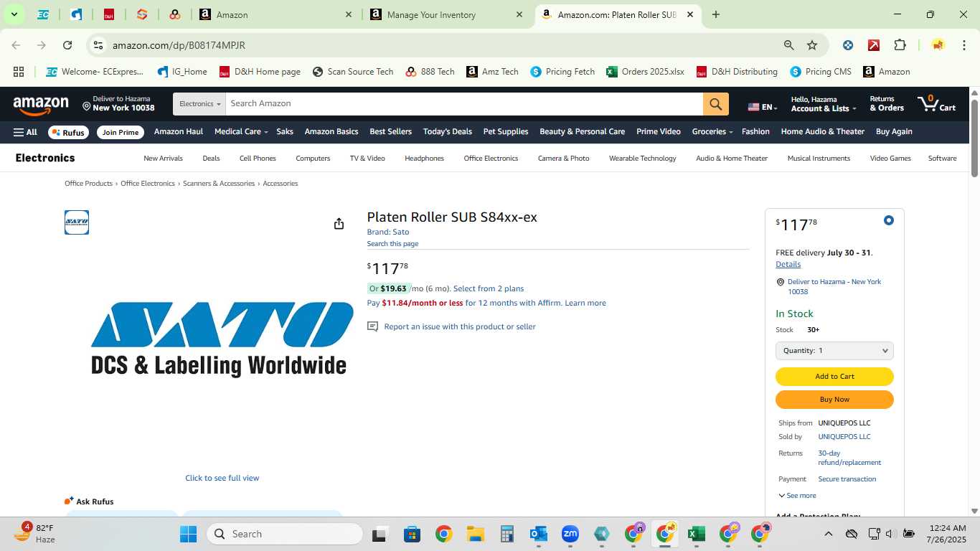Click the share icon beside product image
Viewport: 980px width, 551px height.
pos(339,224)
